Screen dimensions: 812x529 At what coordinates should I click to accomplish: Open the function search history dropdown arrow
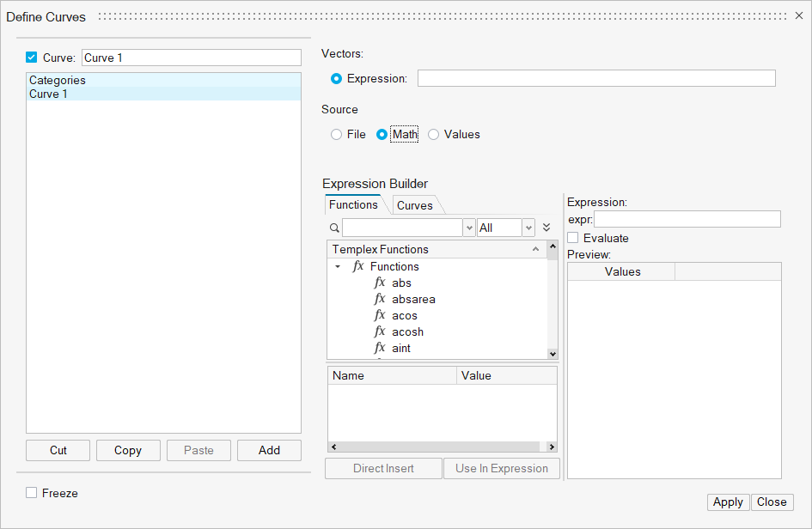pyautogui.click(x=469, y=228)
